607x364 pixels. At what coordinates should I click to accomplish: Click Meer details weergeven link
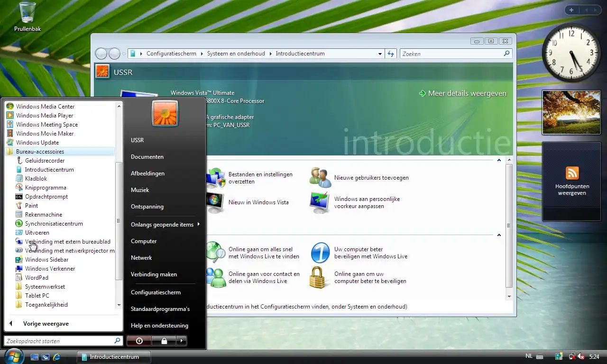(x=462, y=93)
